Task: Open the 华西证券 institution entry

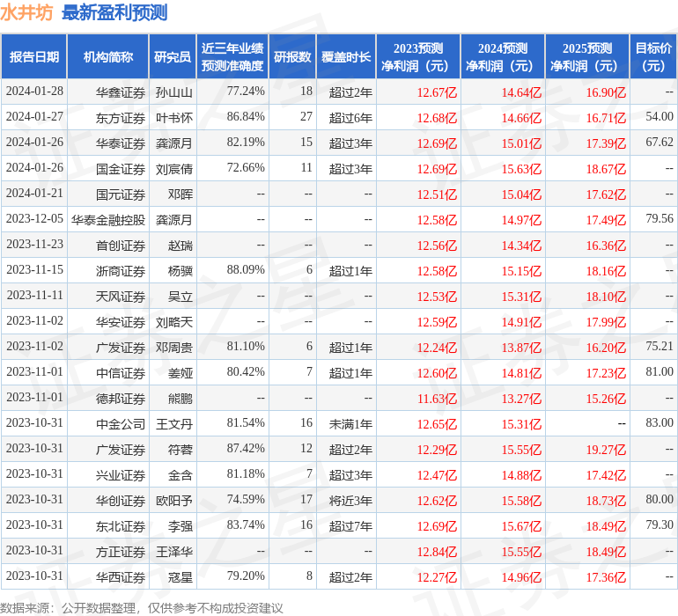Action: click(x=121, y=577)
